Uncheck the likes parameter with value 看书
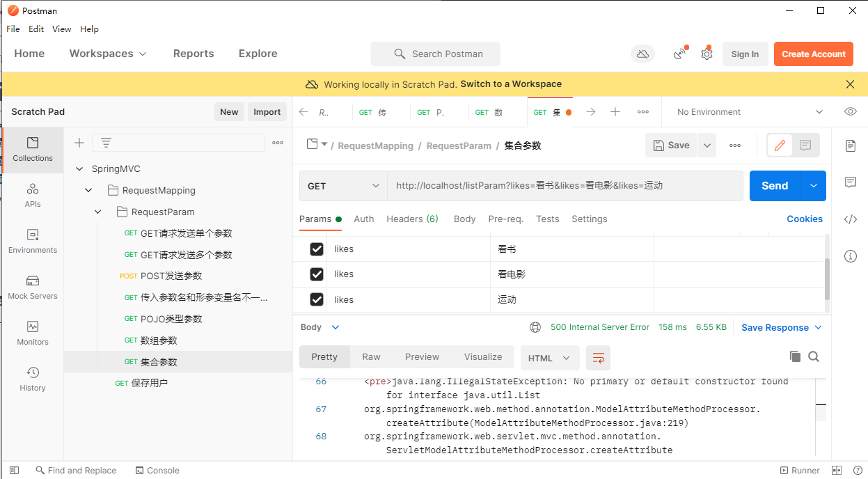 pyautogui.click(x=317, y=249)
